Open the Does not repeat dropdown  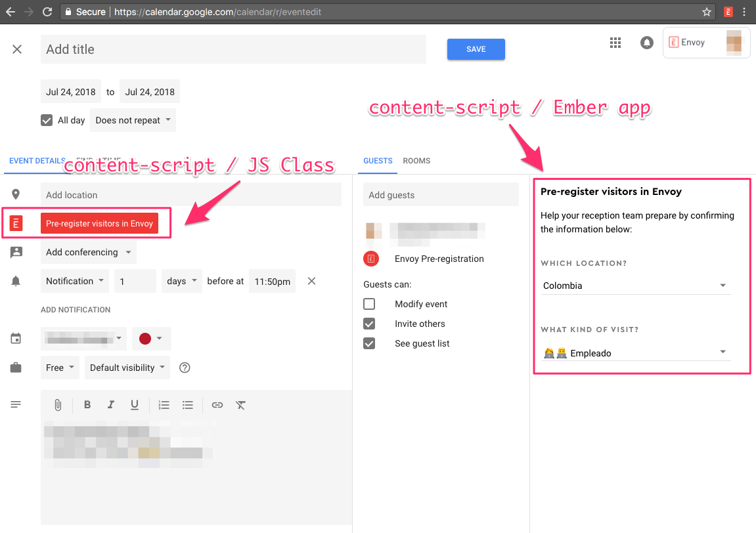133,120
